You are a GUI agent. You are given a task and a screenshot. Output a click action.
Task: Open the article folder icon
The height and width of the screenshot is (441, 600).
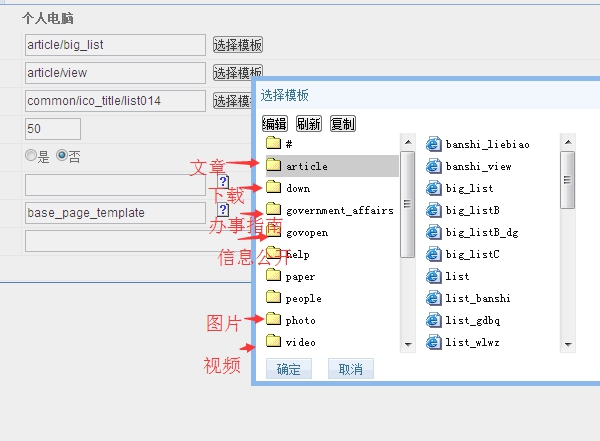coord(274,166)
